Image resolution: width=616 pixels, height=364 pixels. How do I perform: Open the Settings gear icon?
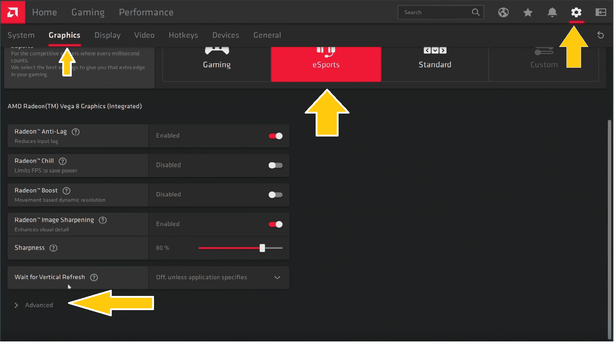[x=576, y=12]
